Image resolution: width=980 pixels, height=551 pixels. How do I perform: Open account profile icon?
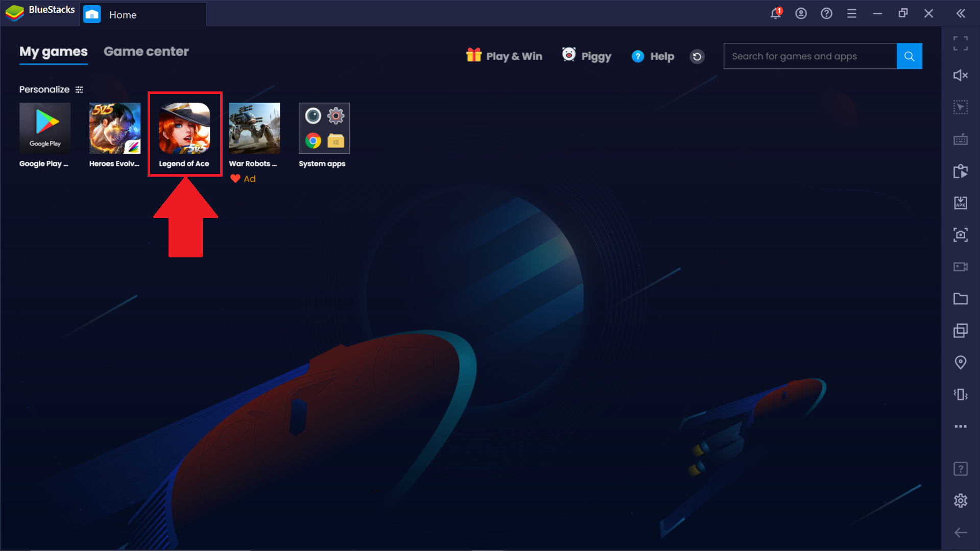coord(801,14)
